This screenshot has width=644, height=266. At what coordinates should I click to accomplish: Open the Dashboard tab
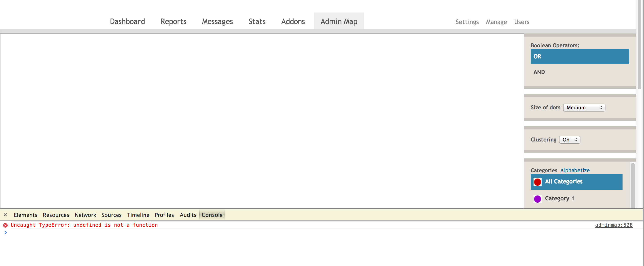127,21
